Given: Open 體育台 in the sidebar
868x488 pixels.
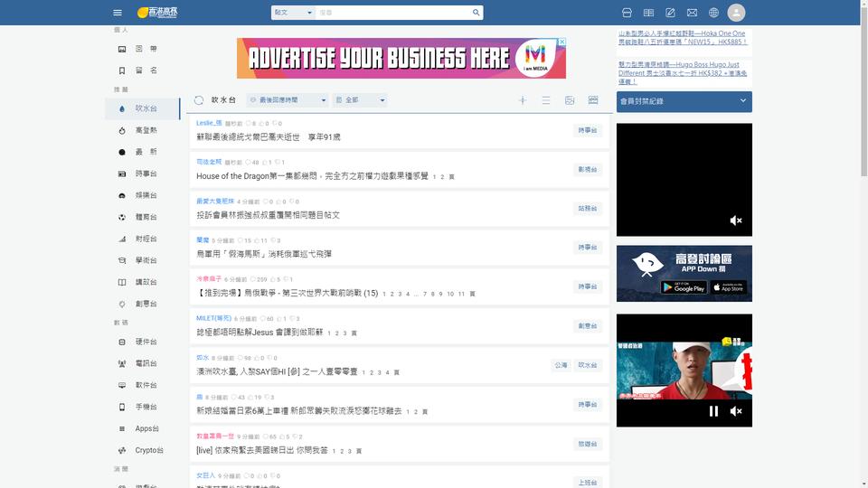Looking at the screenshot, I should click(x=142, y=217).
